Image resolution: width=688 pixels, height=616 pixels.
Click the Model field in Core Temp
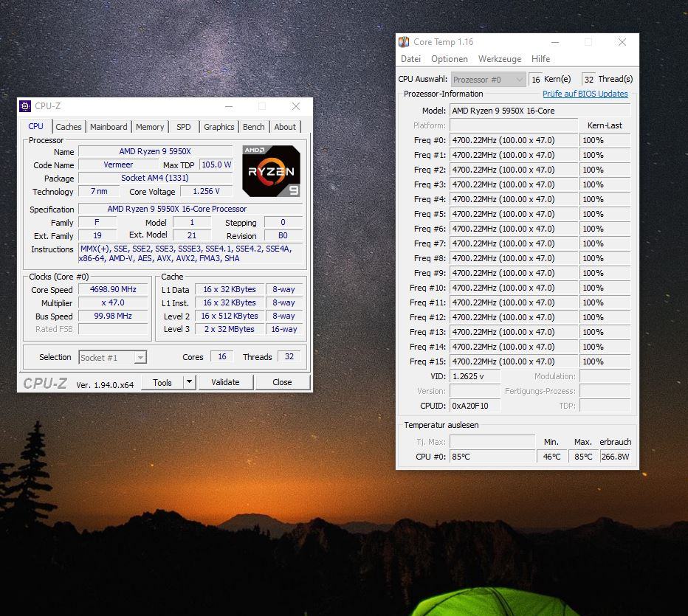(x=540, y=111)
